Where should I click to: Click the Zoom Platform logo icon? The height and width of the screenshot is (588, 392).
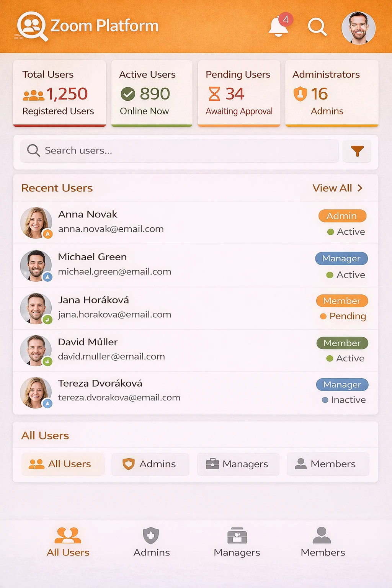click(x=32, y=26)
